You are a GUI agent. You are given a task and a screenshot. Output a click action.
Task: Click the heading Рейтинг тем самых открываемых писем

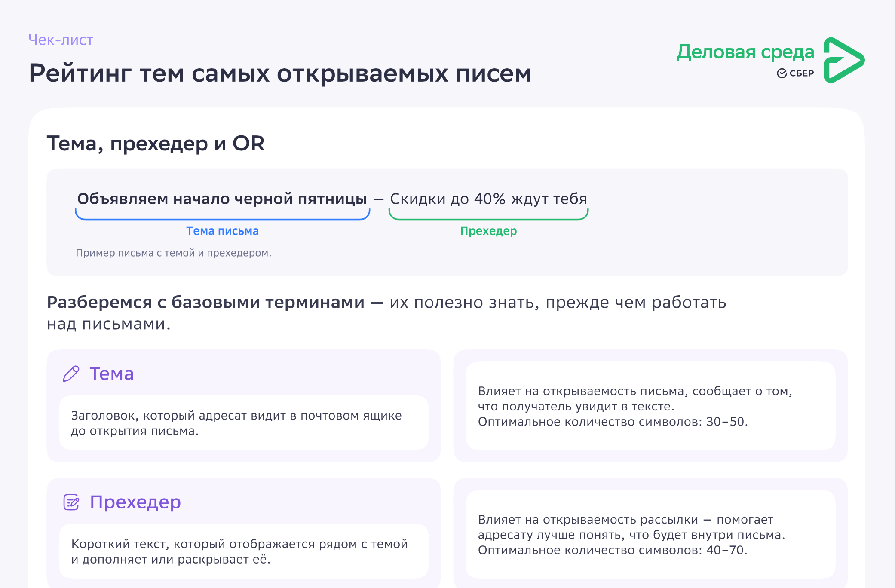[x=280, y=73]
